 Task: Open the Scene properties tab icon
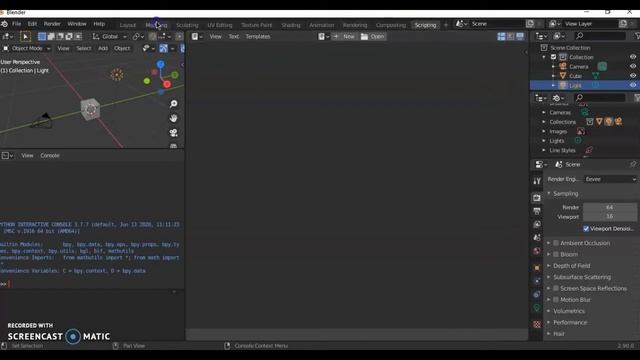(537, 238)
